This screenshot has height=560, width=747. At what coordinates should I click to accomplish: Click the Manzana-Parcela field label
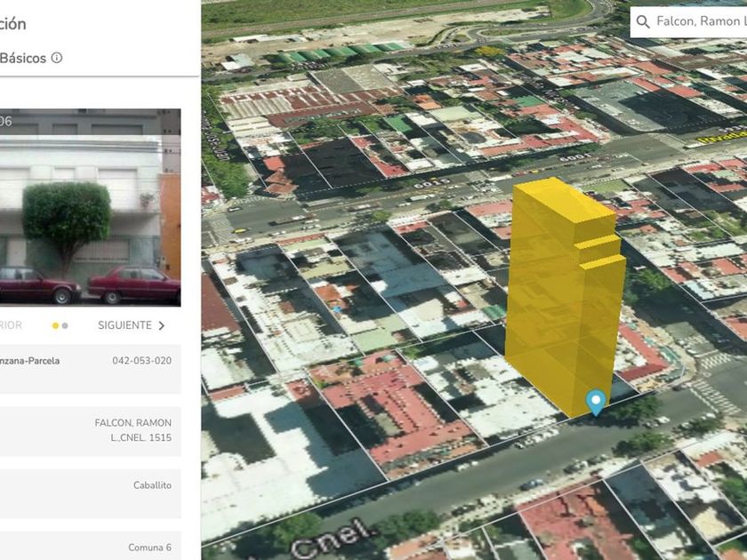[x=30, y=361]
